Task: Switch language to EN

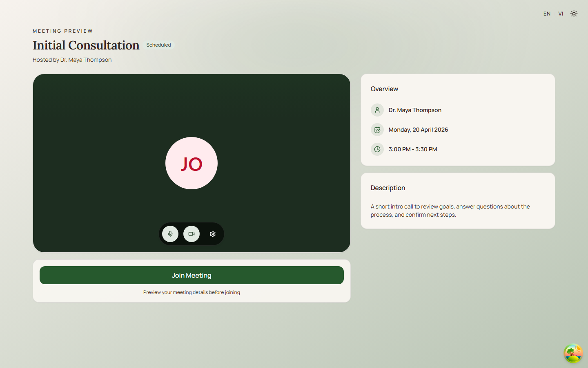Action: (x=547, y=14)
